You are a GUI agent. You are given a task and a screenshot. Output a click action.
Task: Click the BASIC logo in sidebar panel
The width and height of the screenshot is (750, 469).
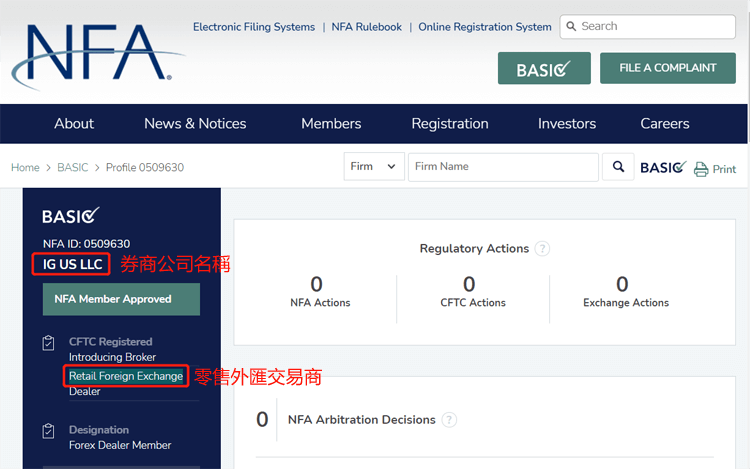coord(71,216)
